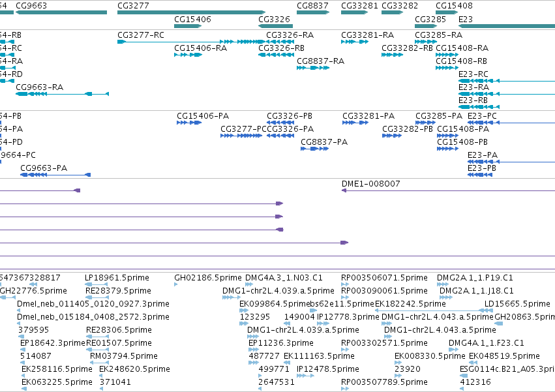Click the CG15408 gene label
This screenshot has height=392, width=555.
(x=454, y=6)
